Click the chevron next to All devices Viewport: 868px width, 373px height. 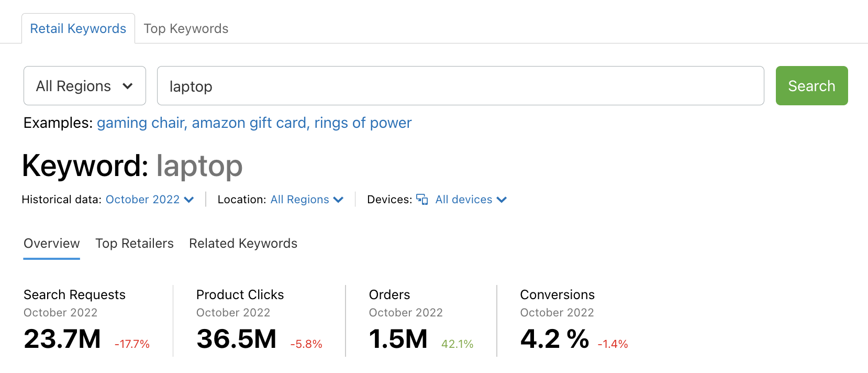tap(502, 200)
